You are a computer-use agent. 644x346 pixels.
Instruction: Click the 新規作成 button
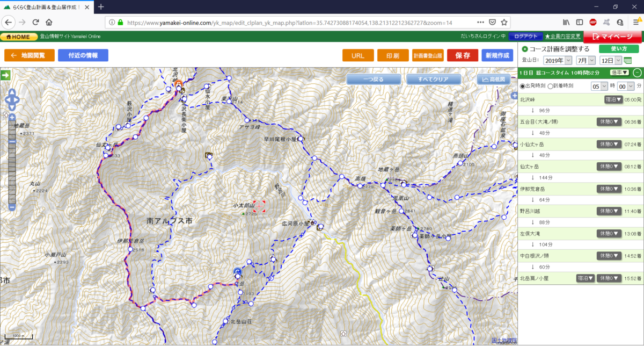497,55
